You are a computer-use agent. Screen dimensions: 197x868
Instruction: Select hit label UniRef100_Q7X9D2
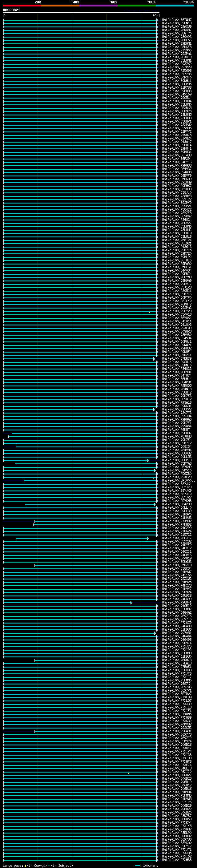[x=177, y=521]
